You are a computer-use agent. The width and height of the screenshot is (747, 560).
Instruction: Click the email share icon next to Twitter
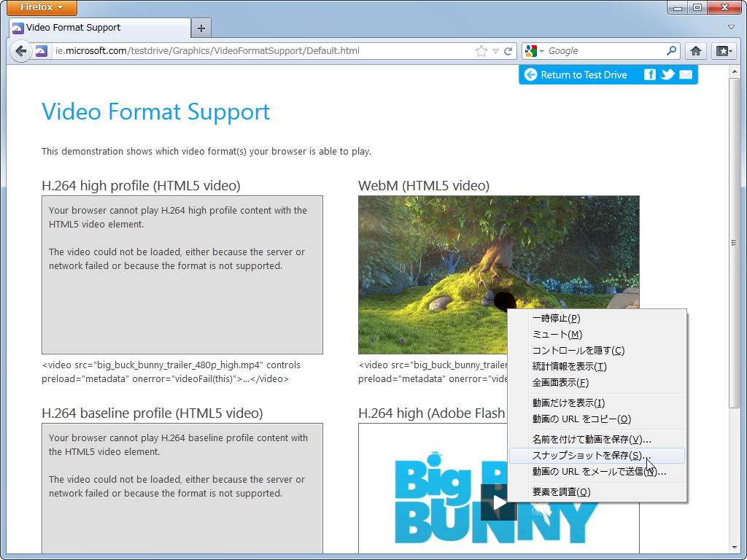(686, 74)
